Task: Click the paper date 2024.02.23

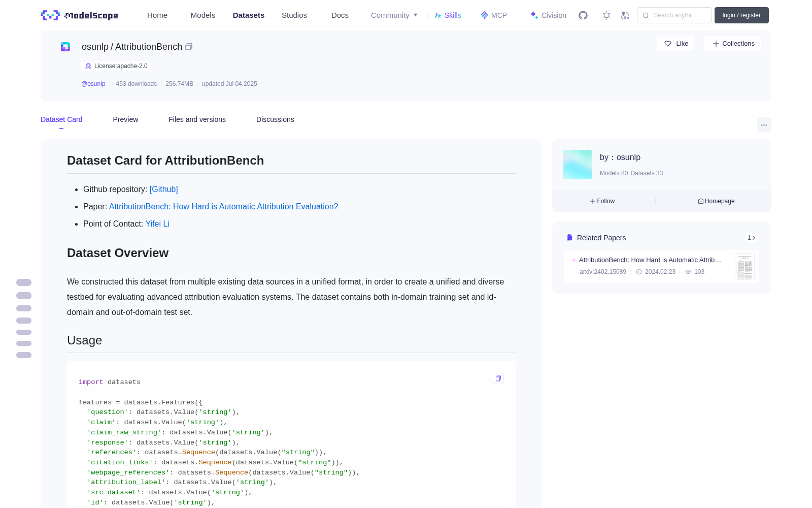Action: point(656,272)
